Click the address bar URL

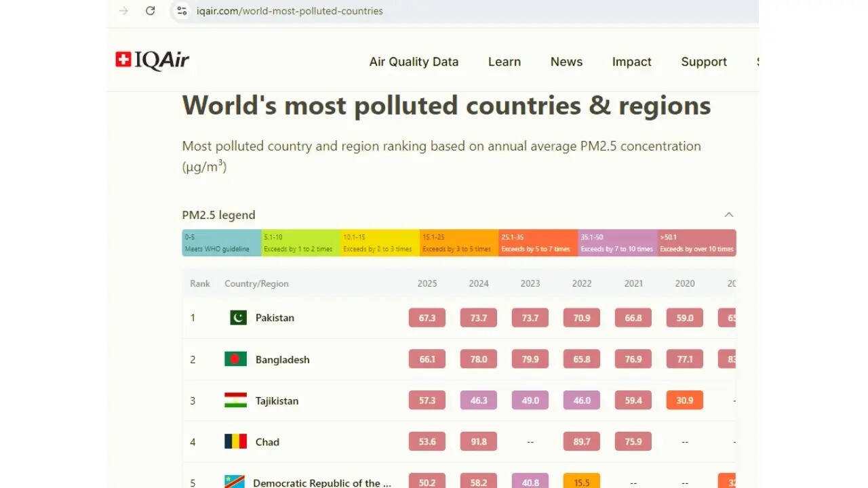coord(290,11)
